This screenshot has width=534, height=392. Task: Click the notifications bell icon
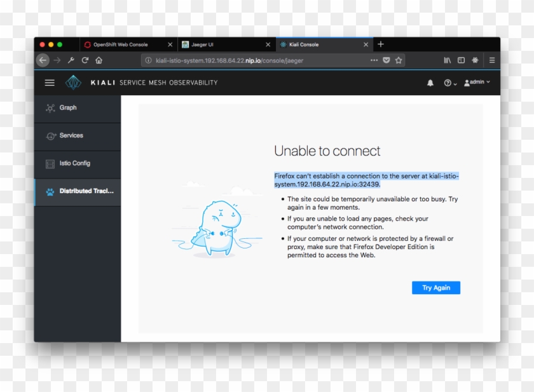tap(430, 83)
